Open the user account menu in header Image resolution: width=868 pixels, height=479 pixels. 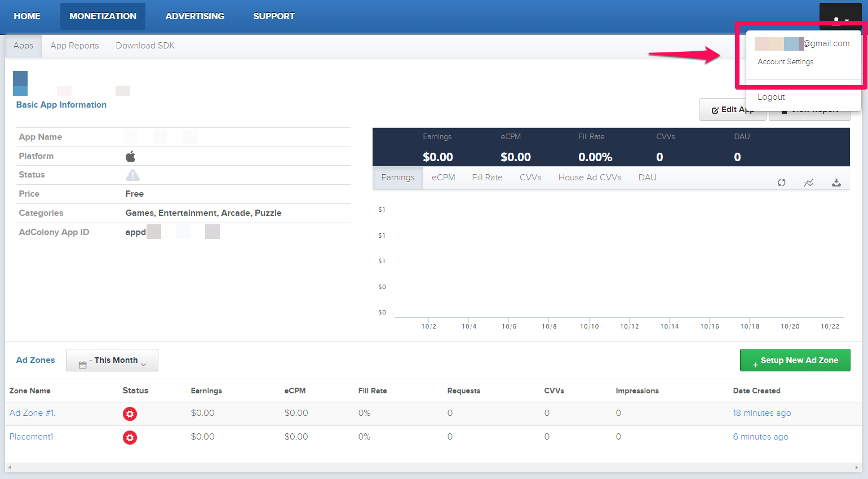[x=840, y=17]
